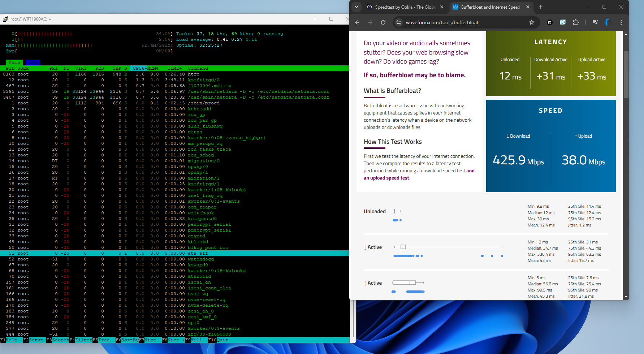Open the blue refresh-style extension icon

[x=563, y=22]
